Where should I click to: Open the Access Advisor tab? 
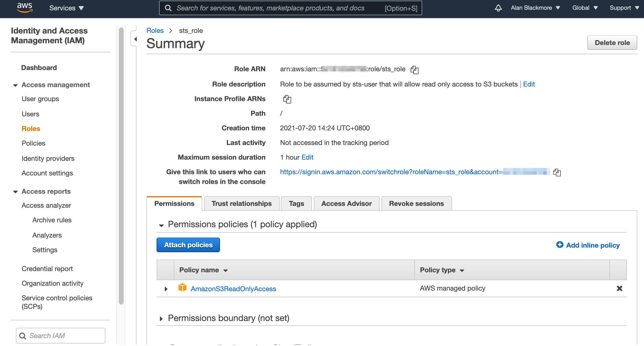coord(346,203)
